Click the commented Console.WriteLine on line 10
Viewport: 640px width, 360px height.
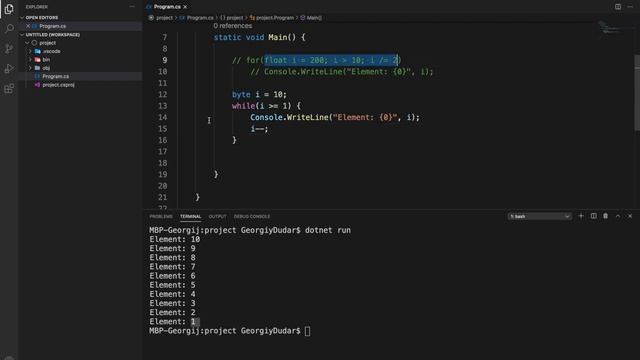point(342,72)
